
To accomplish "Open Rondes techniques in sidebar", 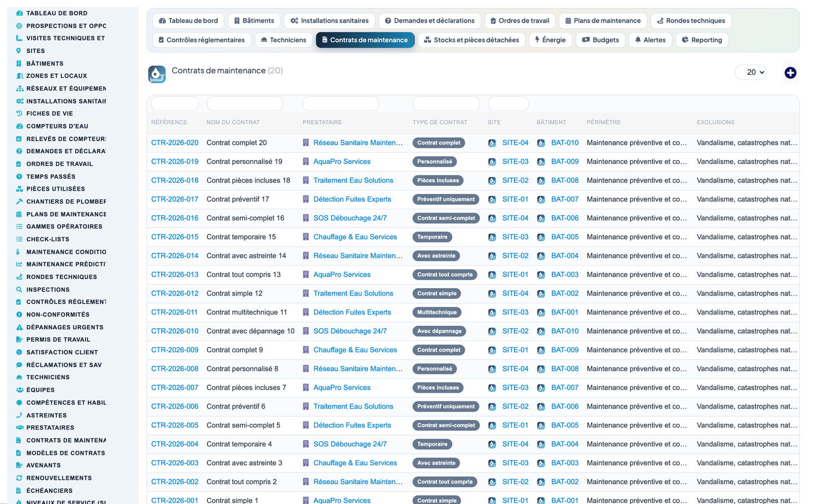I will click(x=61, y=277).
